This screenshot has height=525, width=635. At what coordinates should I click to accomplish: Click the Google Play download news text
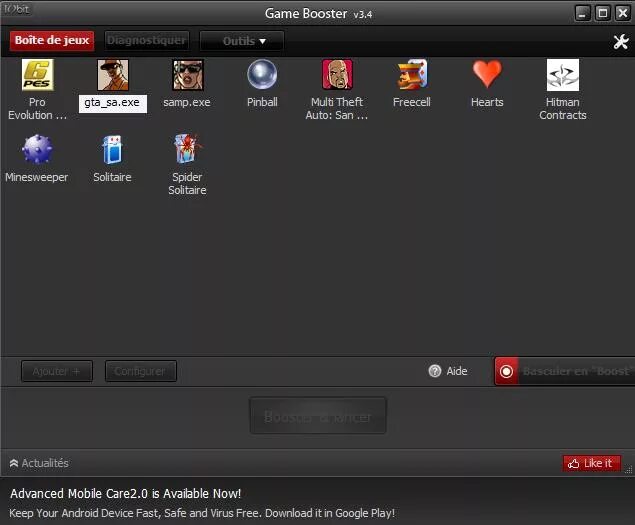[x=202, y=513]
